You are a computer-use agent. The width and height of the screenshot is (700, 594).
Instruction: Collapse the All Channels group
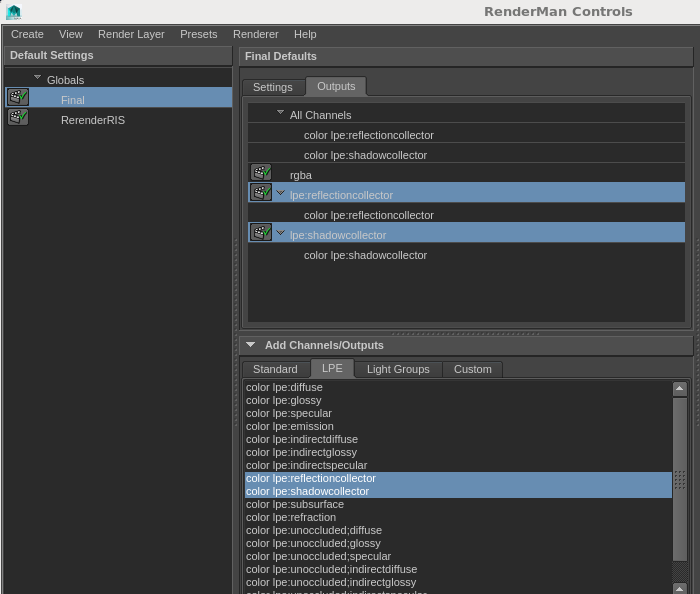tap(281, 113)
